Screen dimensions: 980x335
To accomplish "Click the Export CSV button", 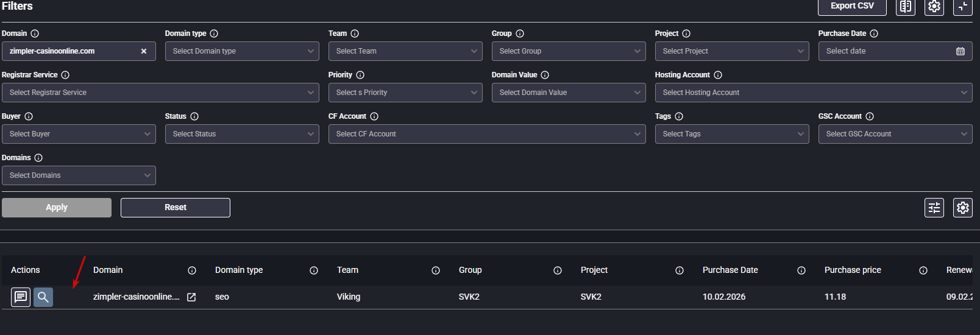I will [x=852, y=6].
